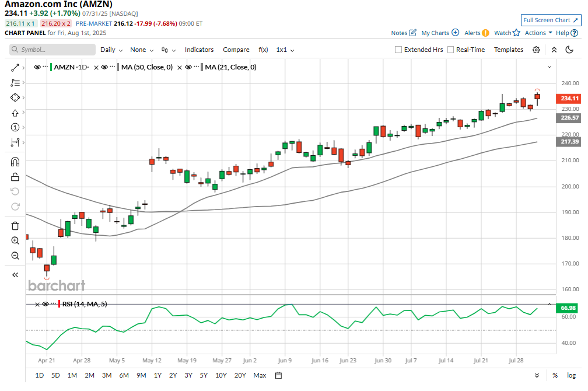Toggle the magnet snap mode
The image size is (588, 391).
pos(15,162)
